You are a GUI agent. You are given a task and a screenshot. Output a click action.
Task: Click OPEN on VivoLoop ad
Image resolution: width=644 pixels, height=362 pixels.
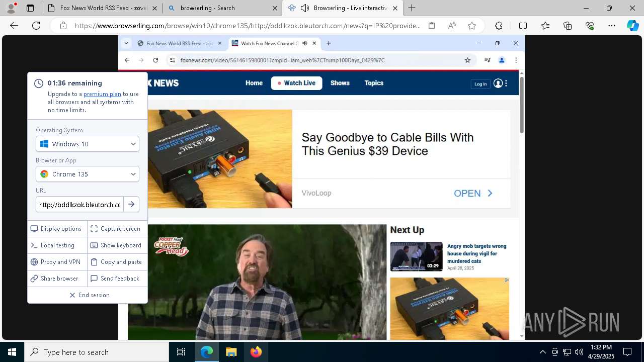click(x=473, y=194)
